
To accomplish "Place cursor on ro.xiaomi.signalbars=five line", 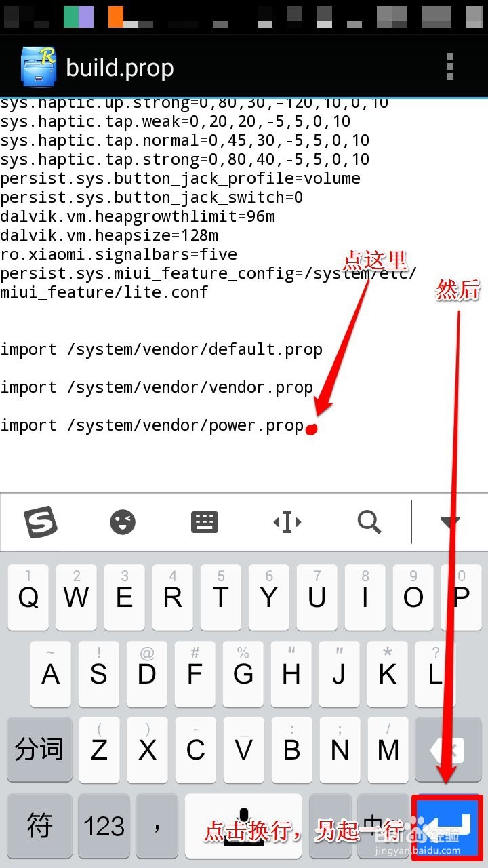I will (x=119, y=254).
